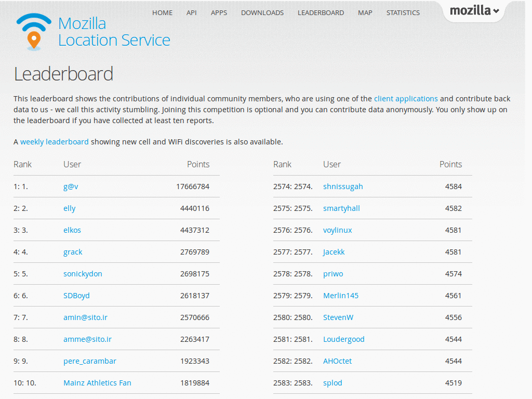This screenshot has width=532, height=399.
Task: Click right table User column header
Action: point(332,164)
